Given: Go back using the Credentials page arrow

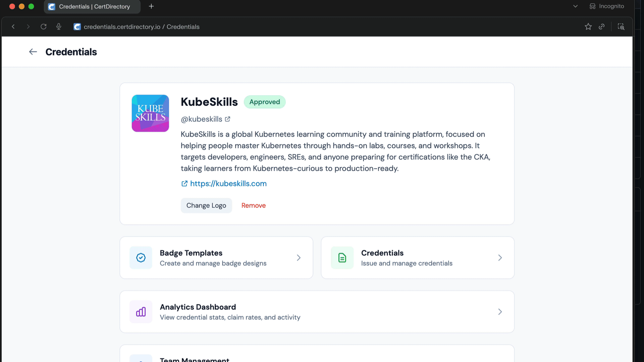Looking at the screenshot, I should [33, 52].
